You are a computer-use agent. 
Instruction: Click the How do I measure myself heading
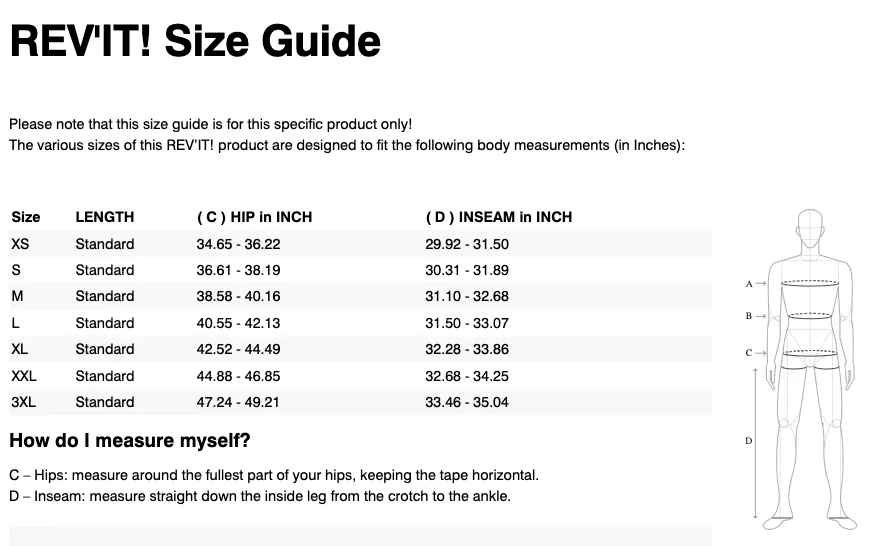130,441
